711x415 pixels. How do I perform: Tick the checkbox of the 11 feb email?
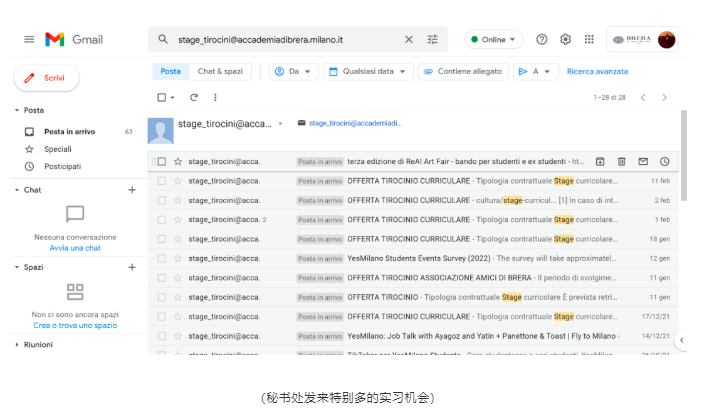click(x=162, y=181)
